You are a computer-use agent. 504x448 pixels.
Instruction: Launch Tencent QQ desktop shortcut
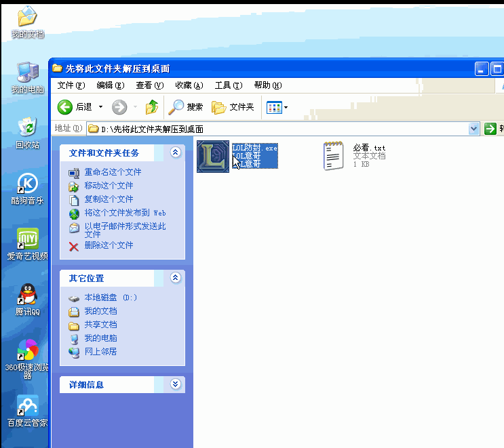pyautogui.click(x=27, y=300)
